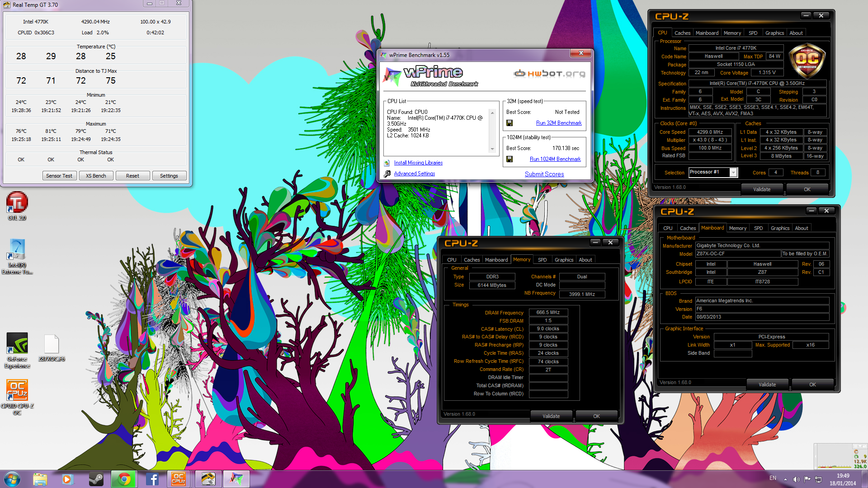
Task: Open About tab in top CPU-Z window
Action: 796,33
